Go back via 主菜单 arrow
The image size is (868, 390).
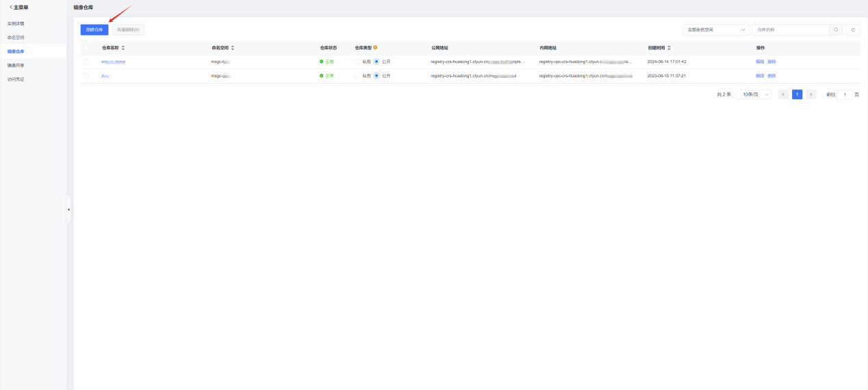11,7
